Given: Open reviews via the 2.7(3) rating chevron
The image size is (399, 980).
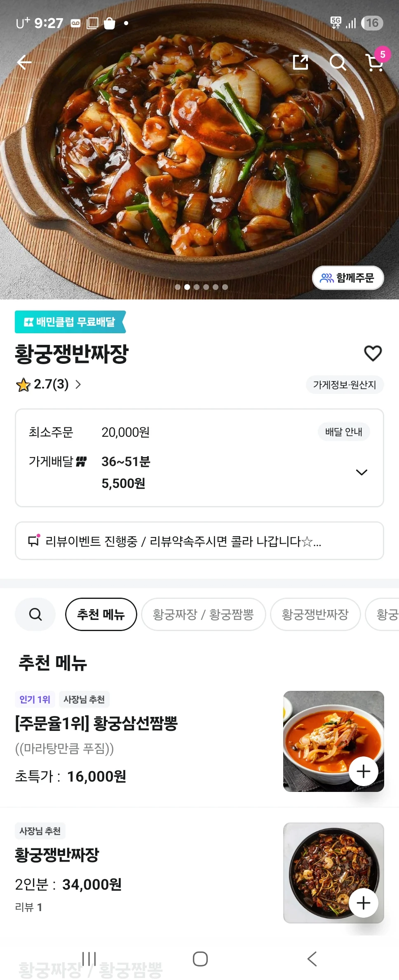Looking at the screenshot, I should (78, 384).
